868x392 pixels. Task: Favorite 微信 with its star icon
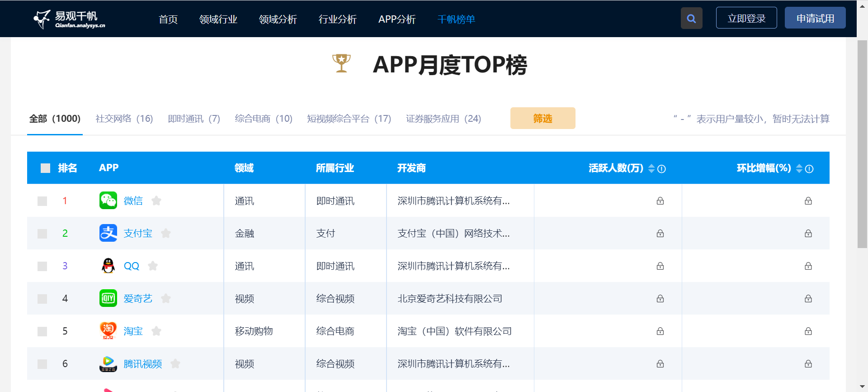coord(156,201)
